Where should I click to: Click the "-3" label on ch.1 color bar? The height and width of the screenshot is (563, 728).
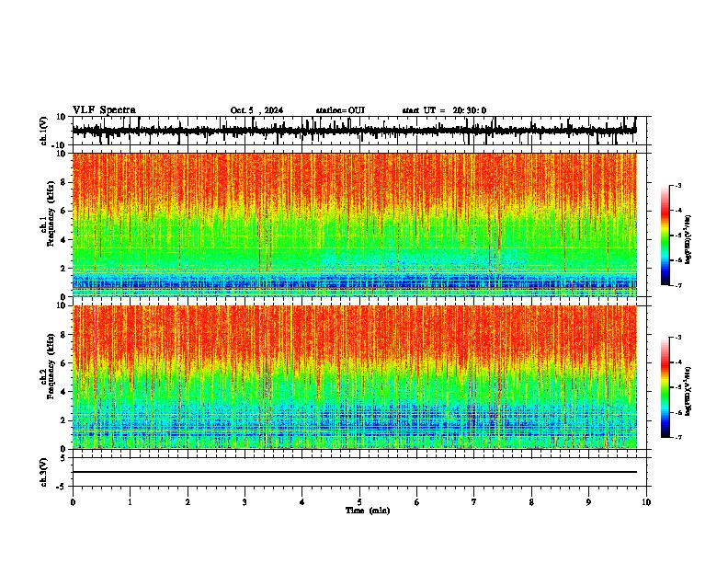(x=678, y=185)
